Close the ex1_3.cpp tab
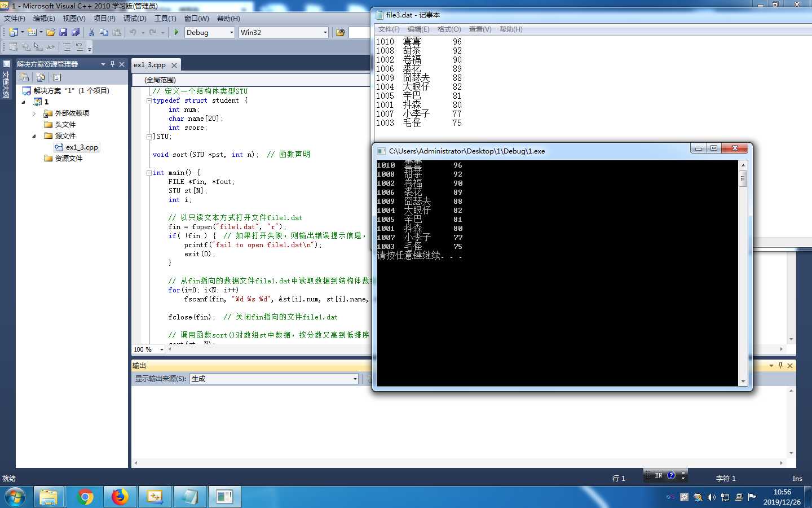The image size is (812, 508). [x=174, y=65]
